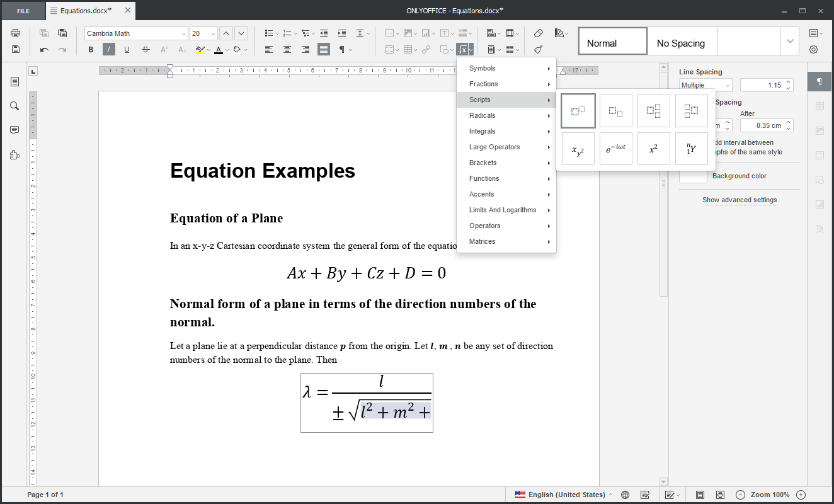Image resolution: width=834 pixels, height=504 pixels.
Task: Center align the text
Action: [287, 49]
